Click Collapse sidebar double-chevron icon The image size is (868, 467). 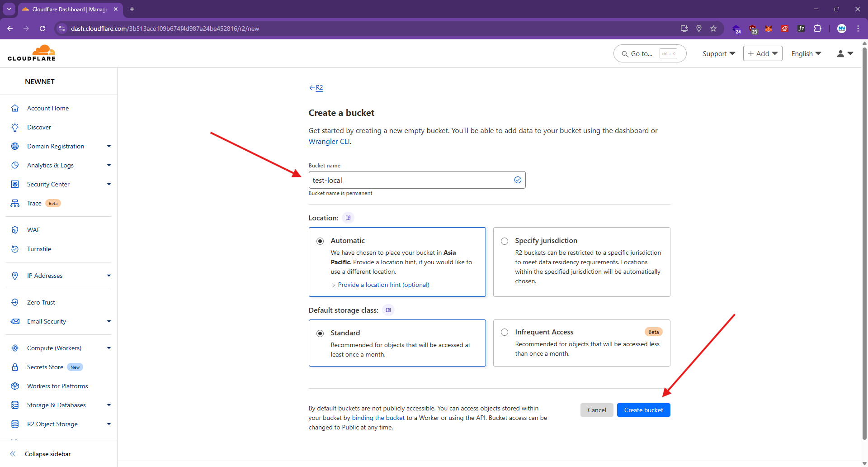click(x=13, y=454)
